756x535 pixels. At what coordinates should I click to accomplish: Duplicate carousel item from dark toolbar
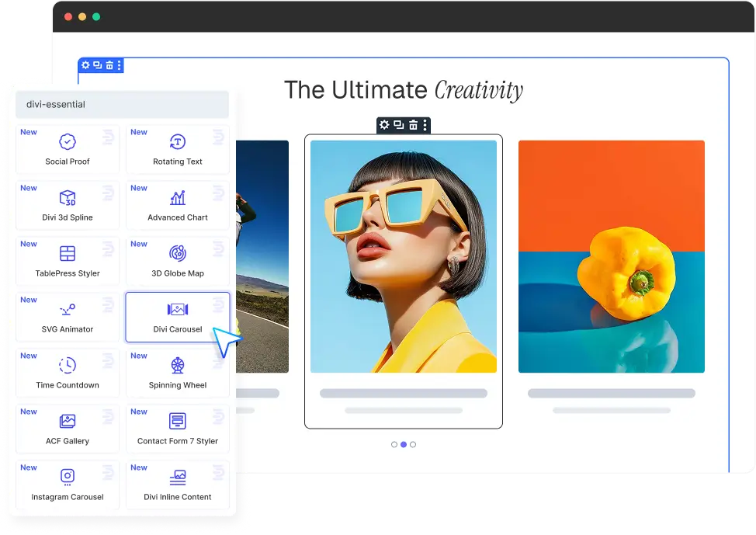click(x=398, y=125)
